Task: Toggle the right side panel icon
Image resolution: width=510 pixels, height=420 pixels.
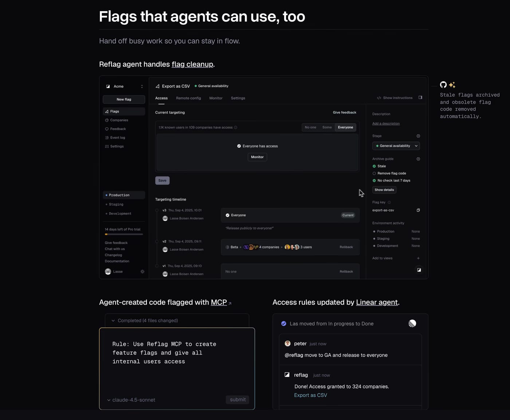Action: [x=420, y=98]
